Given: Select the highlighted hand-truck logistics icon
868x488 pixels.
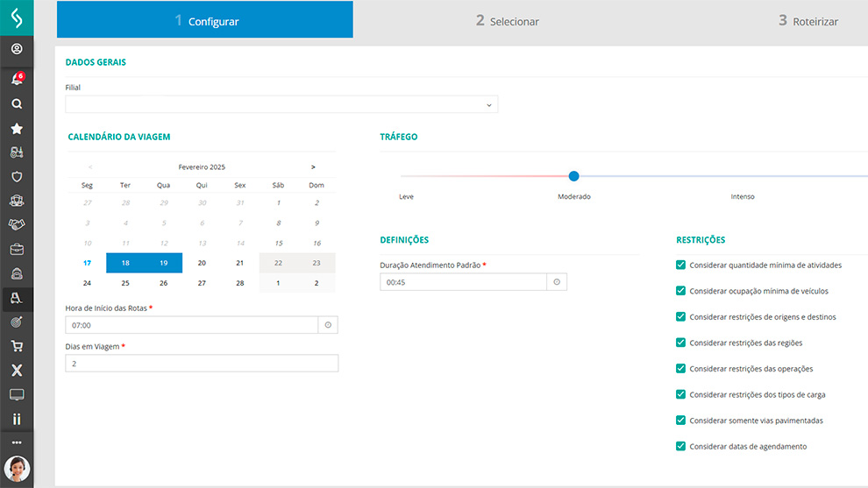Looking at the screenshot, I should [17, 298].
